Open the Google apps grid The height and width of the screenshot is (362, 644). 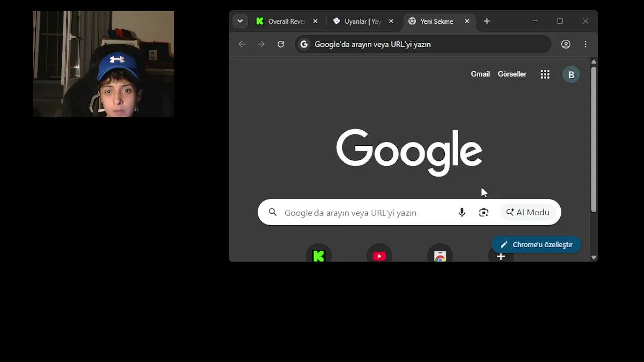pos(545,75)
